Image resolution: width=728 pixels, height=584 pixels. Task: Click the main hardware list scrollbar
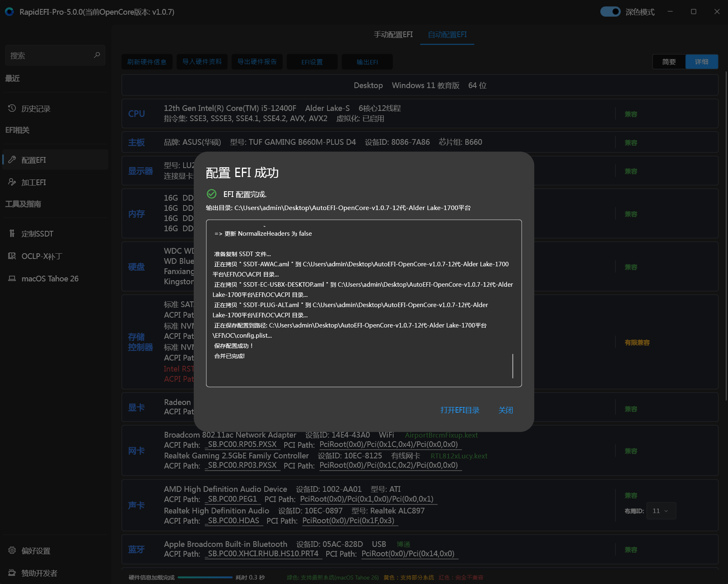coord(726,237)
